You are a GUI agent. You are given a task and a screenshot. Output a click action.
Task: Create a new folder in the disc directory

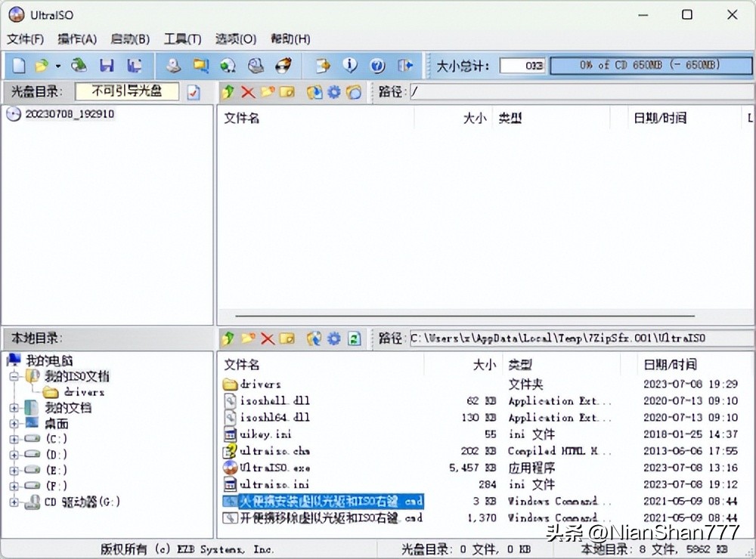coord(268,91)
